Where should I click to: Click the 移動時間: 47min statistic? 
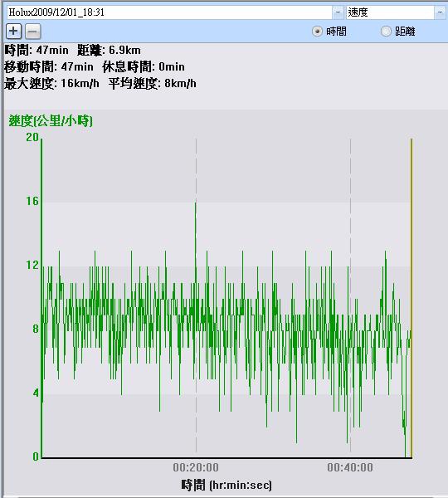click(49, 66)
